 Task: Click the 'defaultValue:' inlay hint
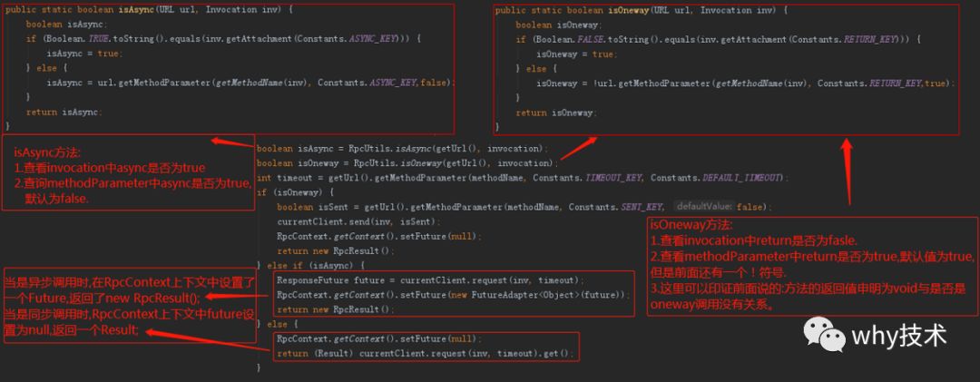coord(704,206)
